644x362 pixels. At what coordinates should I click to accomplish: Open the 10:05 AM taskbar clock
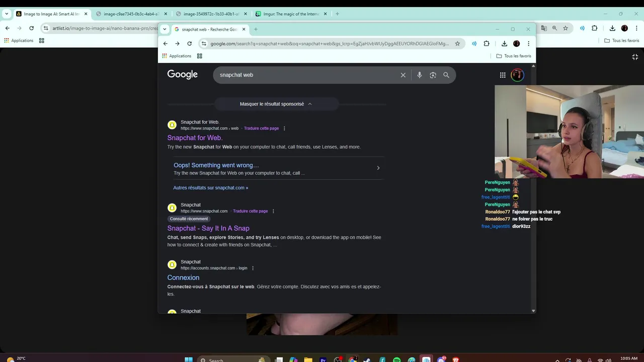point(628,359)
